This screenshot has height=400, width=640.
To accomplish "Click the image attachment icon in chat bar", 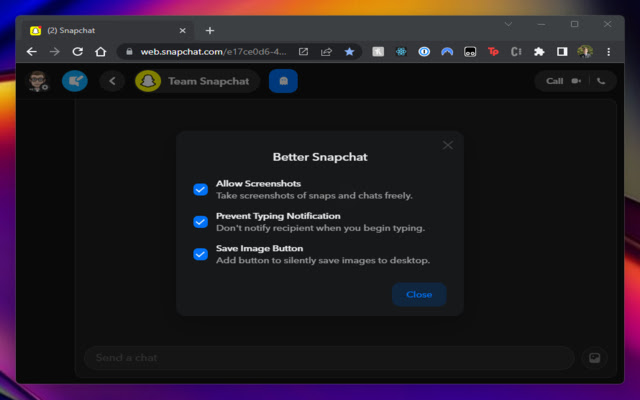I will (593, 357).
